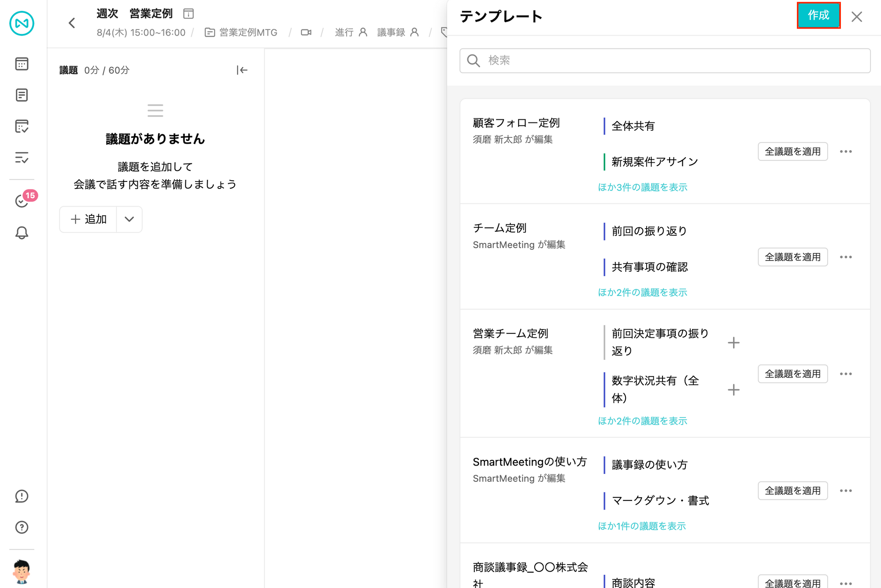The width and height of the screenshot is (881, 588).
Task: Apply all agendas for 顧客フォロー定例
Action: pyautogui.click(x=793, y=152)
